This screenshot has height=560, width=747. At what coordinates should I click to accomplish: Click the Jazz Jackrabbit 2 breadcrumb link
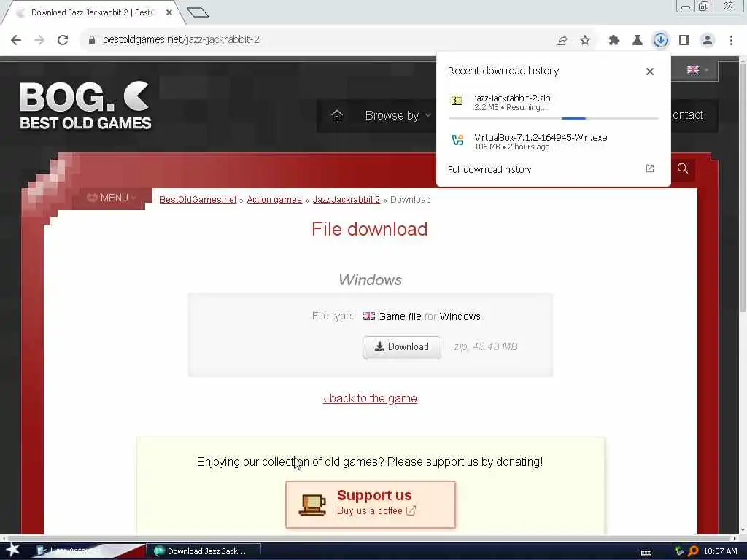(347, 200)
